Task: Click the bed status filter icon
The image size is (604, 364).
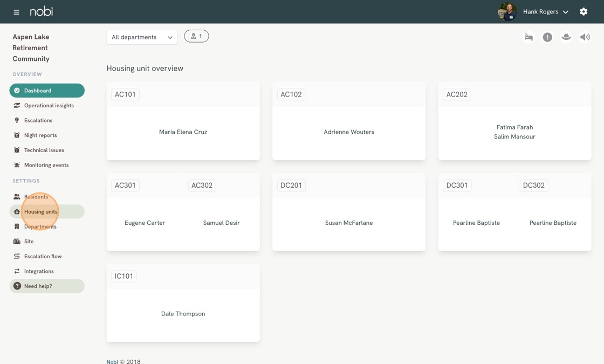Action: pyautogui.click(x=528, y=37)
